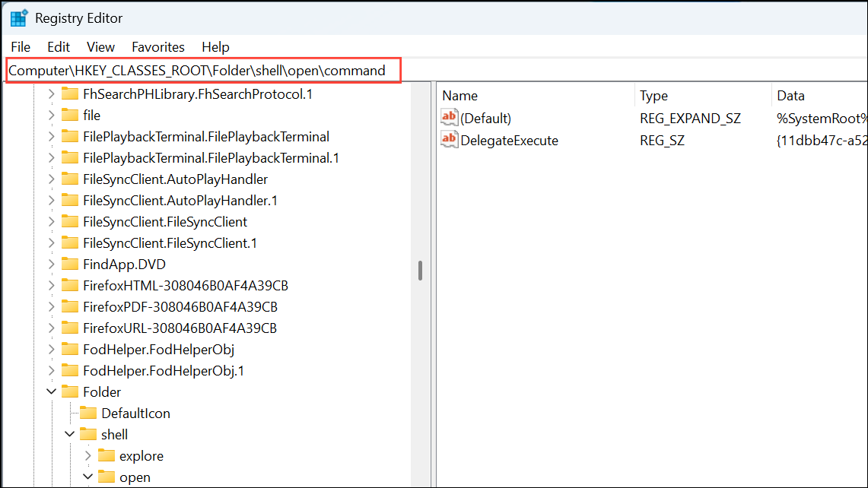The width and height of the screenshot is (868, 488).
Task: Click the REG_EXPAND_SZ type cell
Action: tap(690, 119)
